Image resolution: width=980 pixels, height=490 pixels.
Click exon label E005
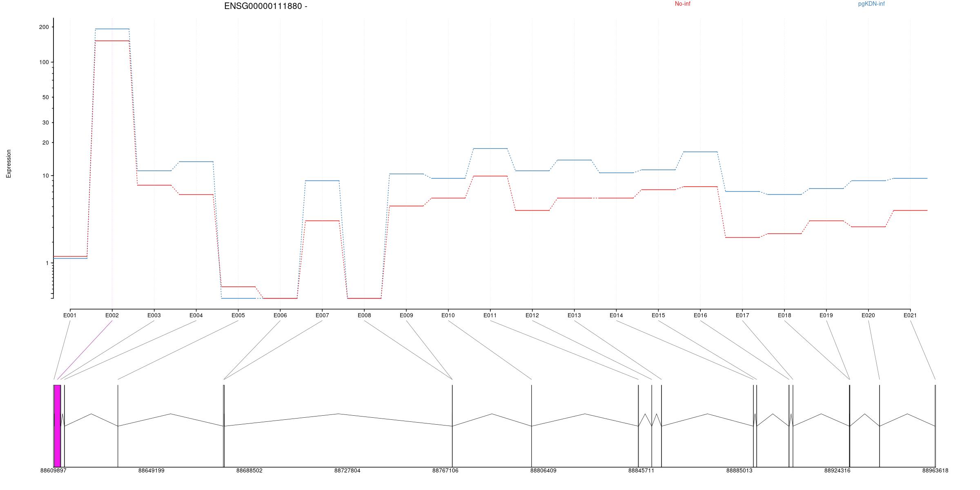tap(238, 315)
